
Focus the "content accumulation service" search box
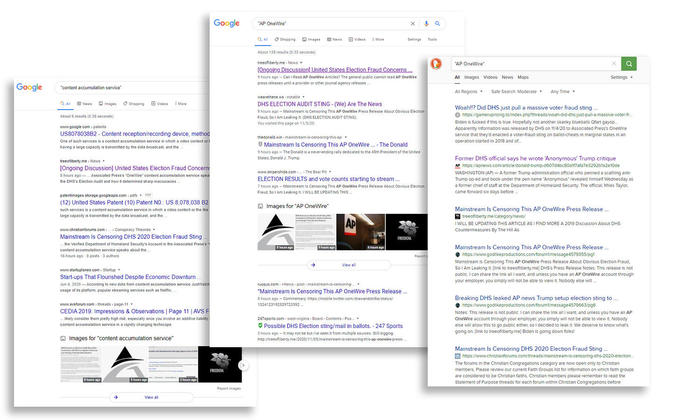pos(134,87)
